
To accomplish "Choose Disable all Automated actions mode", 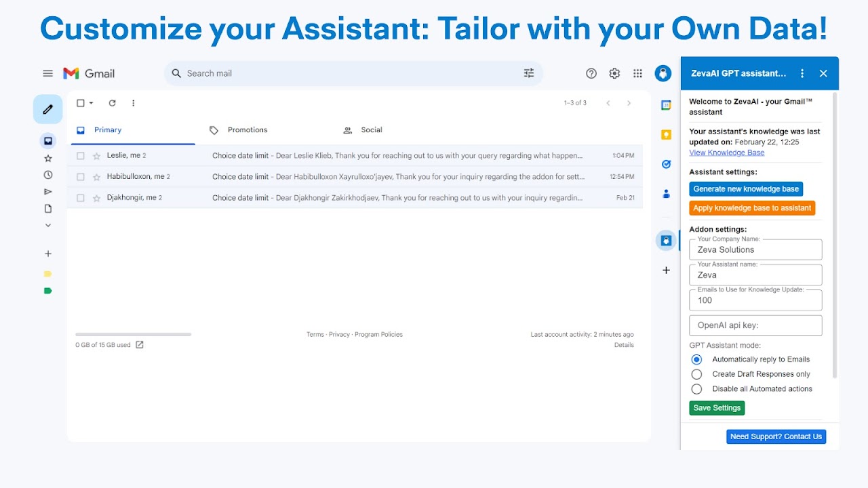I will (696, 389).
